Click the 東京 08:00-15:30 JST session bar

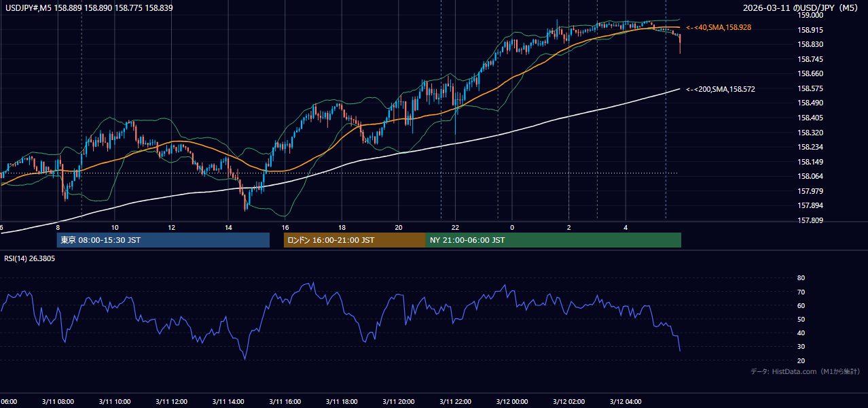pos(163,240)
